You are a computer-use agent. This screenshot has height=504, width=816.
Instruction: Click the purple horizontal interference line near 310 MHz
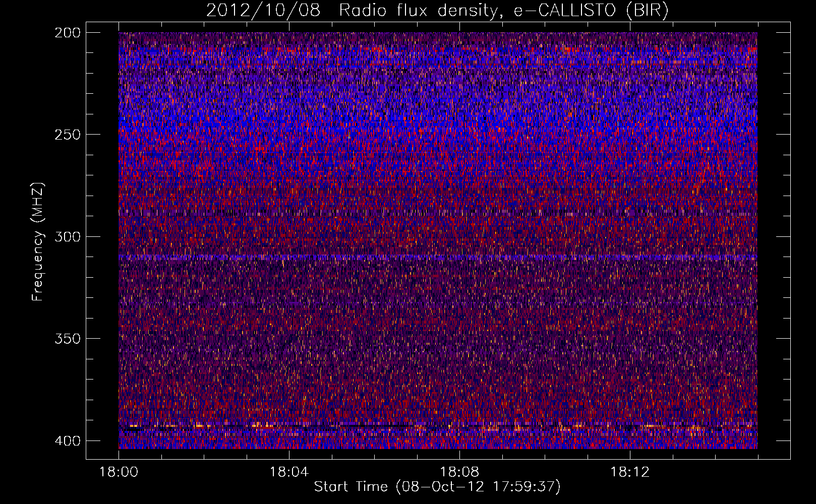tap(438, 258)
